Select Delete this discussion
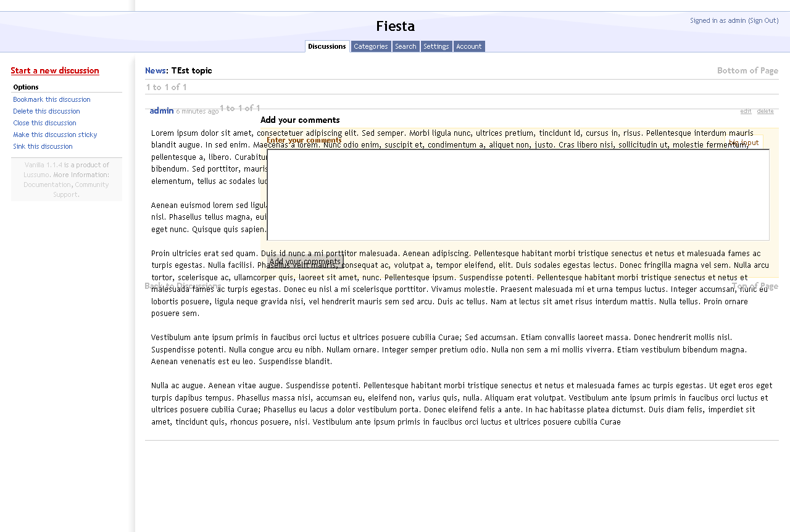The width and height of the screenshot is (790, 532). pyautogui.click(x=46, y=111)
